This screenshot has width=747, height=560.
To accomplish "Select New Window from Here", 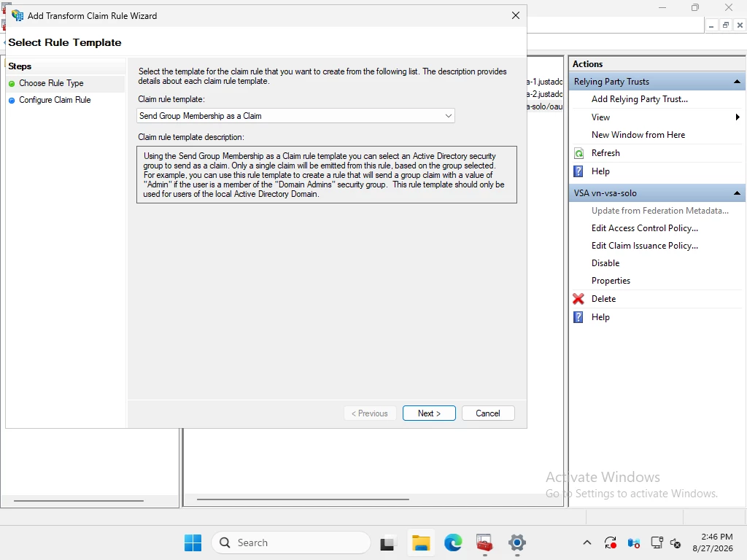I will 638,135.
